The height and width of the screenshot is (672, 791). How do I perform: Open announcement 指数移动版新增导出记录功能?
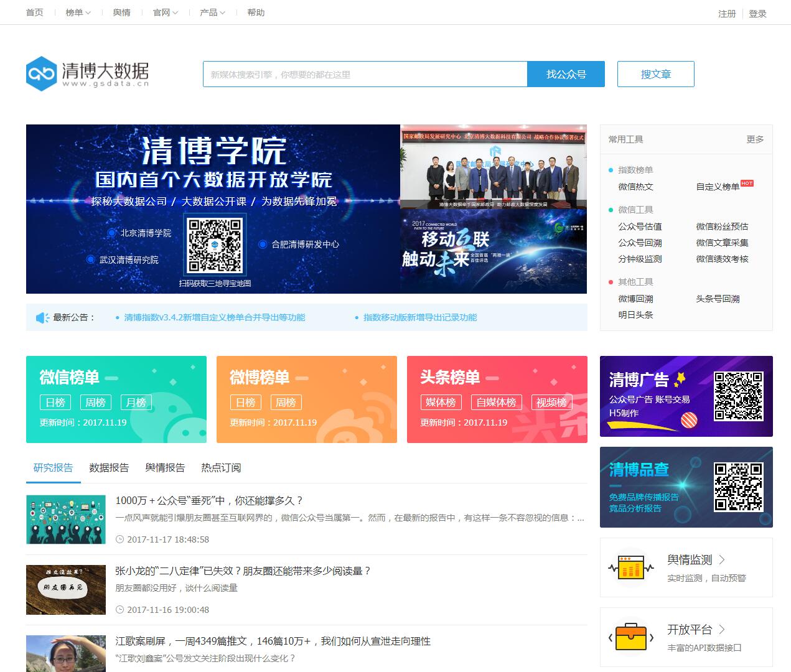[x=420, y=317]
